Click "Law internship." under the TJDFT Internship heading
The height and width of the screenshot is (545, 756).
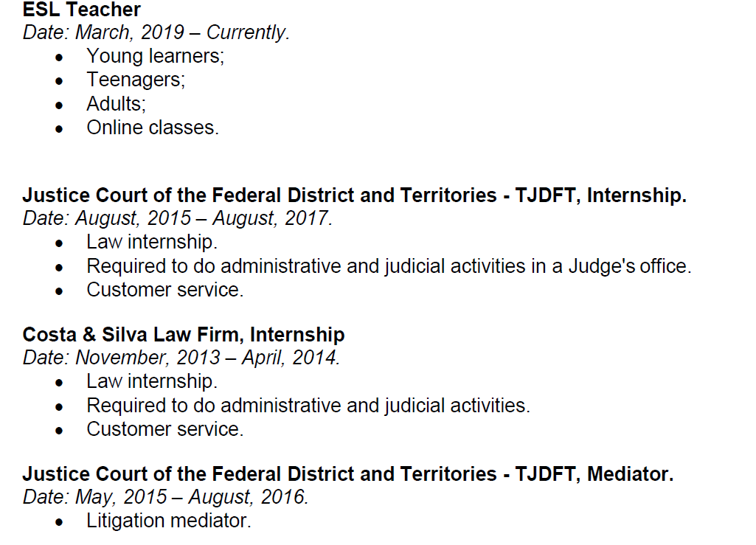pos(151,242)
